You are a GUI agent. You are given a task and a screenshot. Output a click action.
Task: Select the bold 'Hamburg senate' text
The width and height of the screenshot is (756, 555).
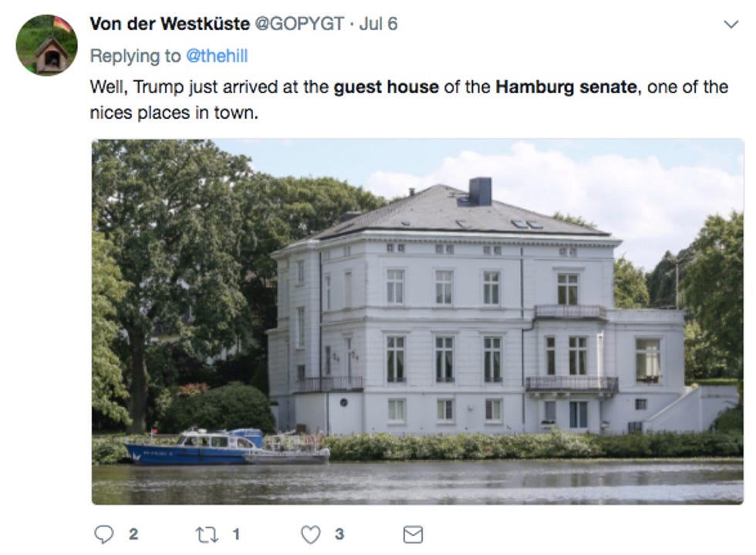coord(566,87)
